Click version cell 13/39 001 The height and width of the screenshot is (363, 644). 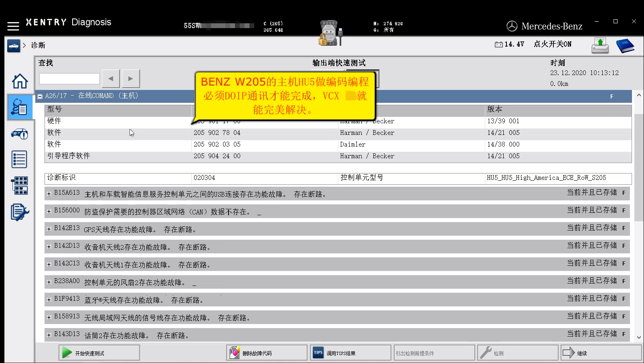503,121
